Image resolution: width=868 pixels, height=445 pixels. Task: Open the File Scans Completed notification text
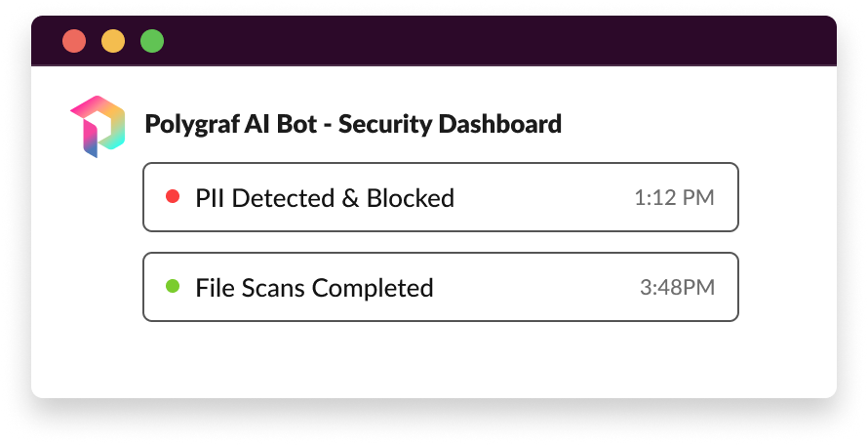(x=314, y=288)
